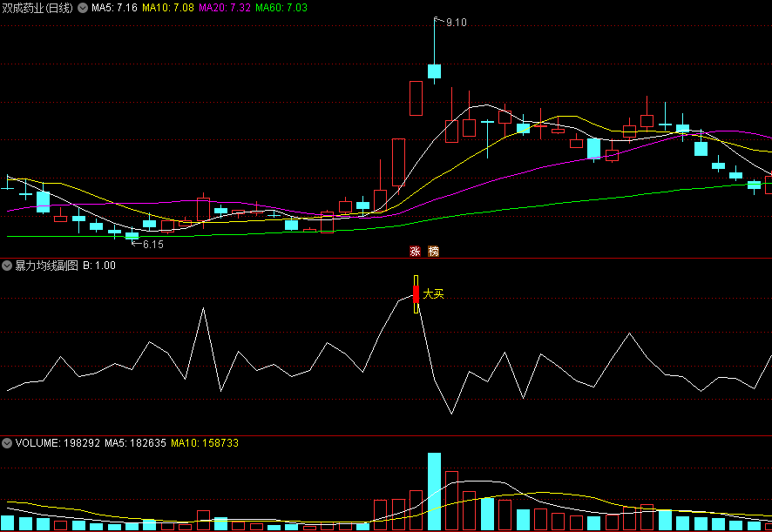This screenshot has width=772, height=532.
Task: Click the 6.15 low price annotation
Action: [x=153, y=245]
